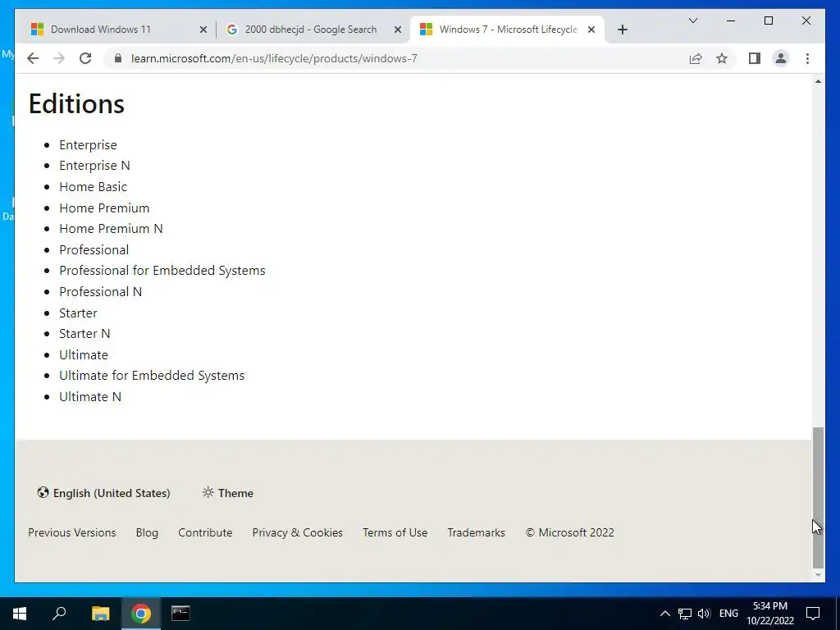Viewport: 840px width, 630px height.
Task: Open the Terms of Use link
Action: pyautogui.click(x=395, y=532)
